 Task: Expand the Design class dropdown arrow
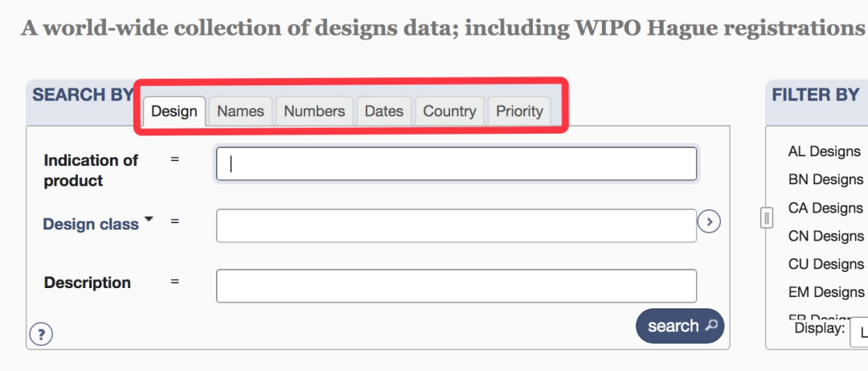149,219
